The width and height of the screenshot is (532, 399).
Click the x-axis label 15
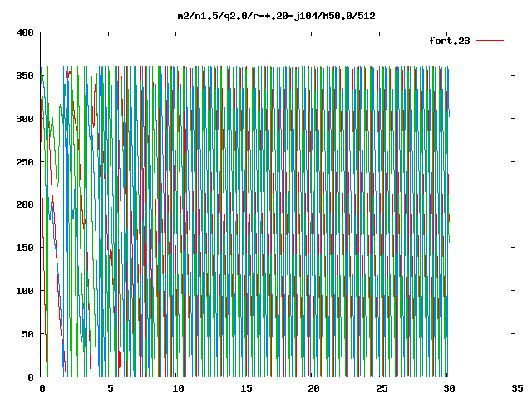[246, 388]
